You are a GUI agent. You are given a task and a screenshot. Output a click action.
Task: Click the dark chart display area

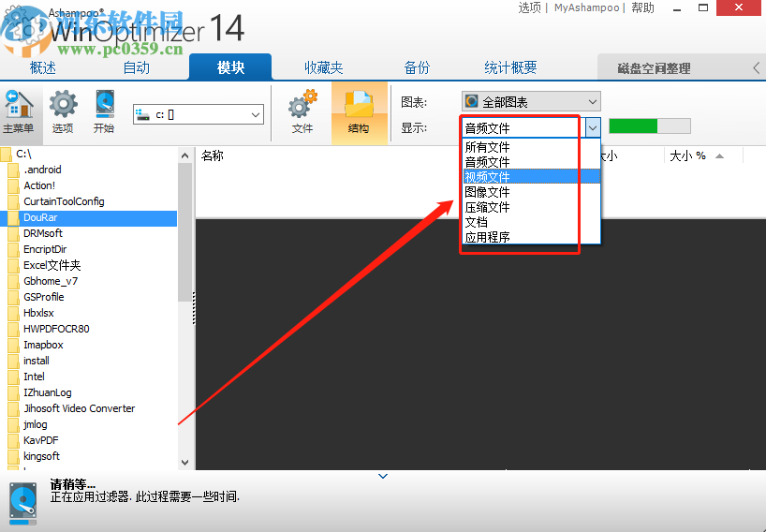[x=480, y=345]
